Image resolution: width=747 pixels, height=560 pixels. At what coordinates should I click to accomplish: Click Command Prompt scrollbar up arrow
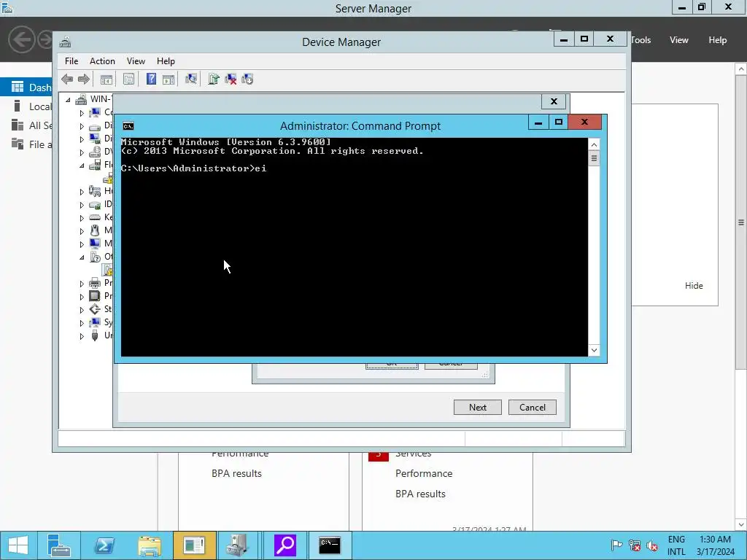tap(594, 145)
